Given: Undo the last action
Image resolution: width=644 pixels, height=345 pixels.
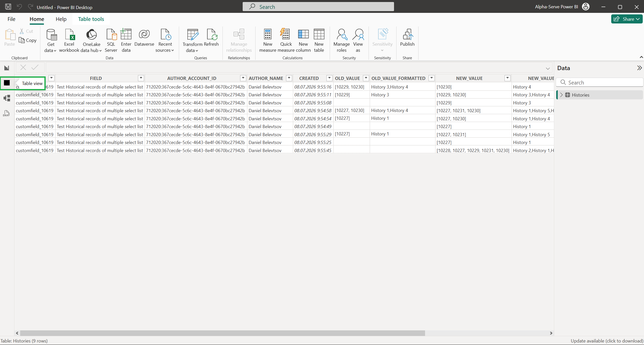Looking at the screenshot, I should click(19, 7).
